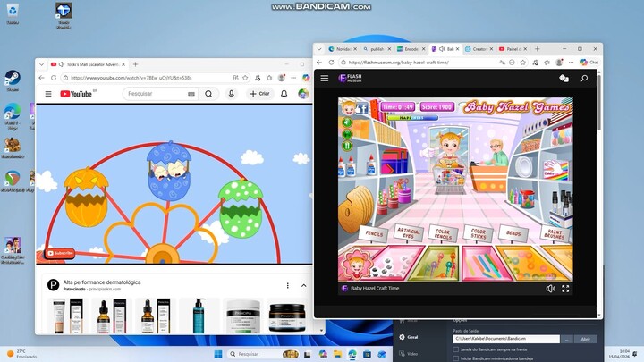Click the YouTube voice search microphone

pos(232,94)
